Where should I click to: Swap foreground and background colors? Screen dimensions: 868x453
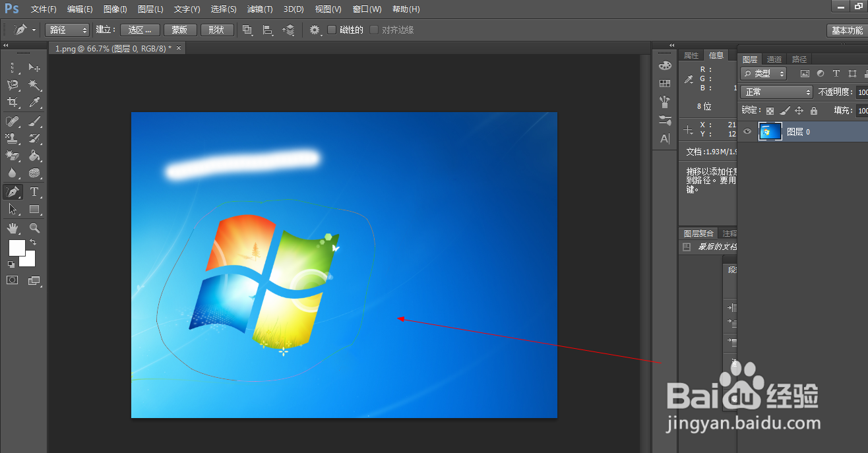[33, 243]
